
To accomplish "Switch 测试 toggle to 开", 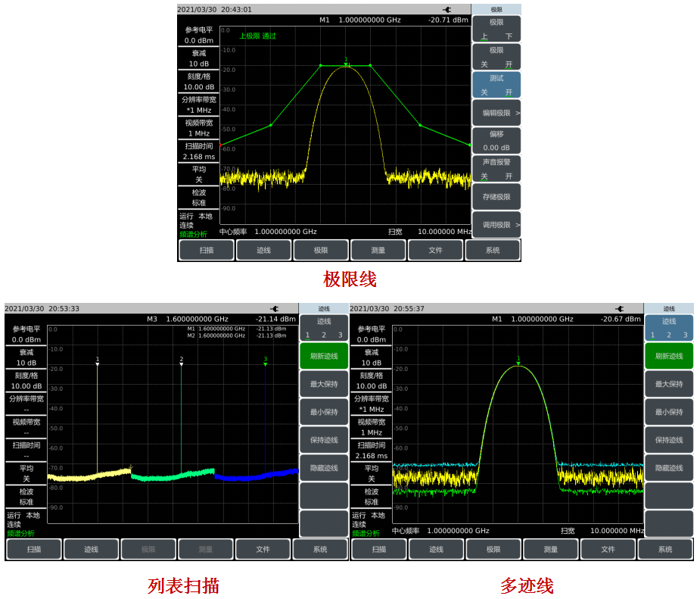I will pos(509,92).
